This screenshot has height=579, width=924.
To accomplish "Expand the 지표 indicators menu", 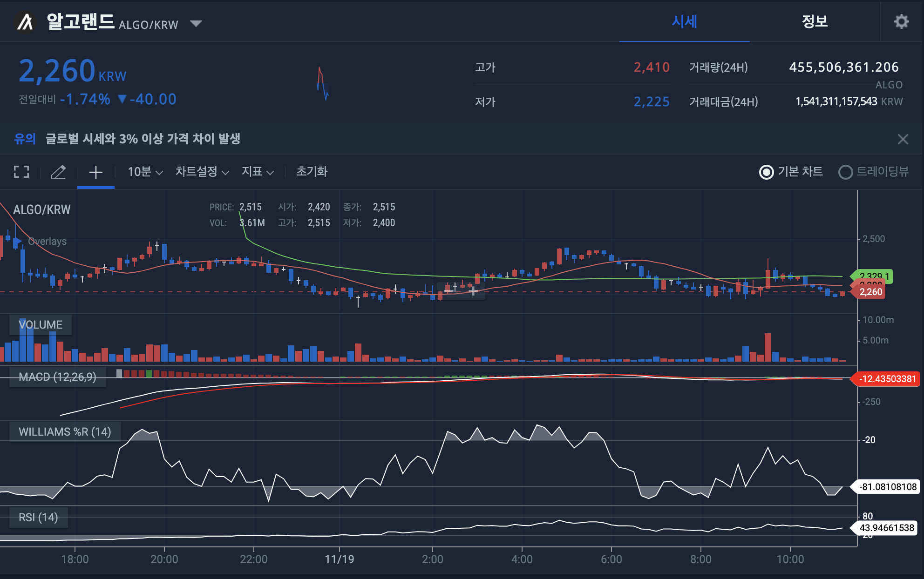I will click(x=257, y=172).
